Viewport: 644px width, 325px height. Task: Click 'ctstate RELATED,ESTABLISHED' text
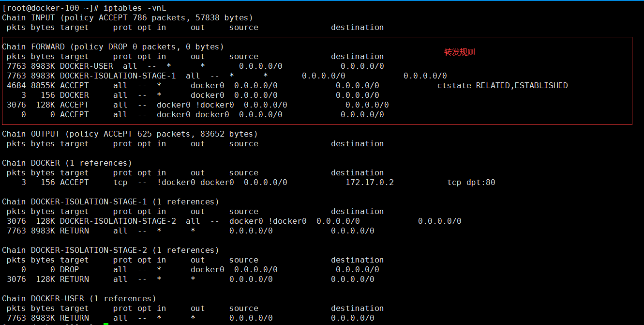[503, 86]
